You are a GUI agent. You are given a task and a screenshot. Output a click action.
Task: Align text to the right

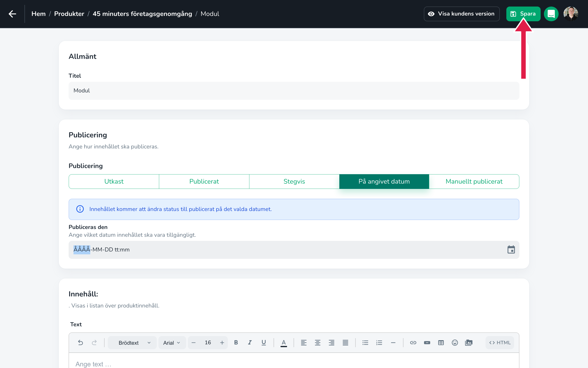pyautogui.click(x=331, y=343)
